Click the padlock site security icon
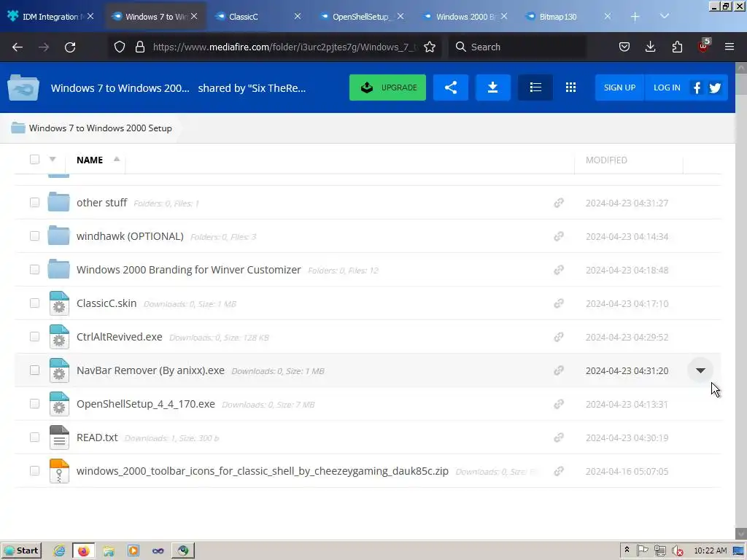Screen dimensions: 747x560 pos(139,47)
